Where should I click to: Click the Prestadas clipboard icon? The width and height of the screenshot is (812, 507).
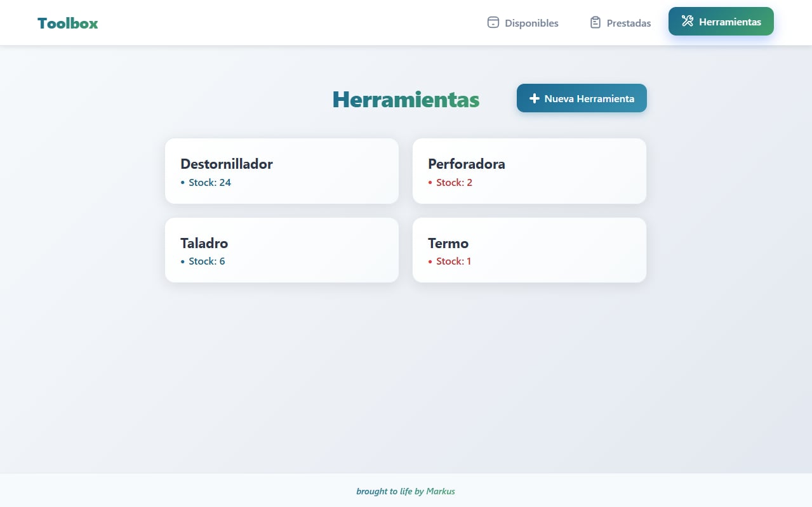point(595,22)
